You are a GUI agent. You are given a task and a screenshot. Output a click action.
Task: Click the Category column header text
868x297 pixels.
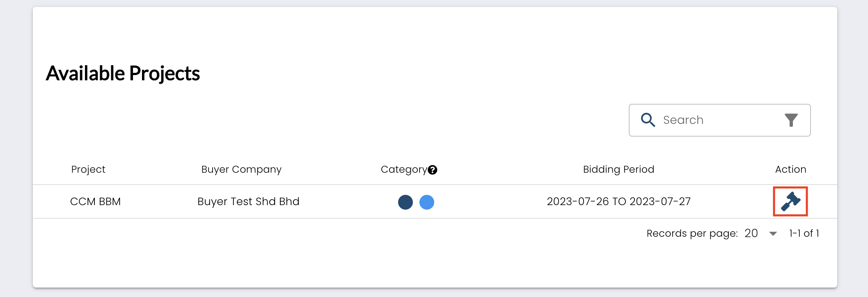click(404, 169)
